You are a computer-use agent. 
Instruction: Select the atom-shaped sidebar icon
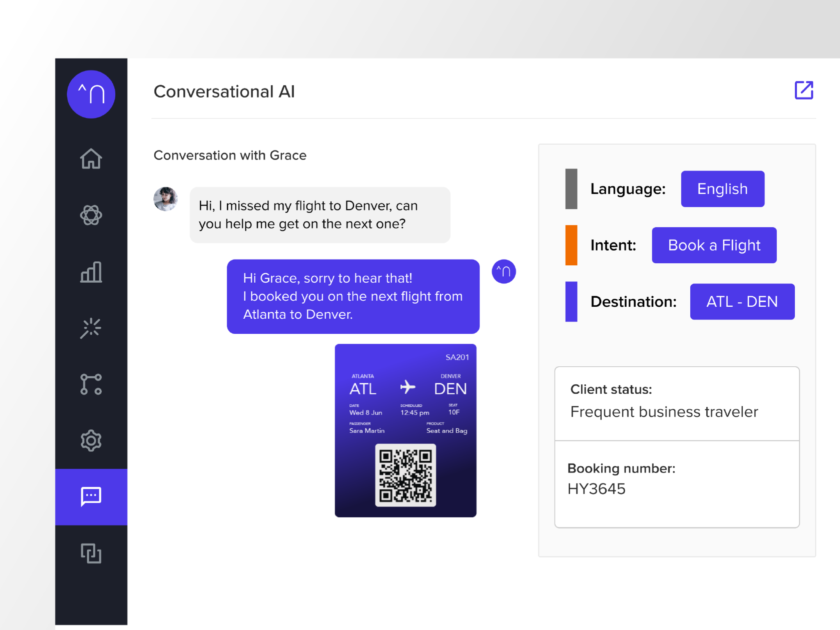click(x=91, y=215)
